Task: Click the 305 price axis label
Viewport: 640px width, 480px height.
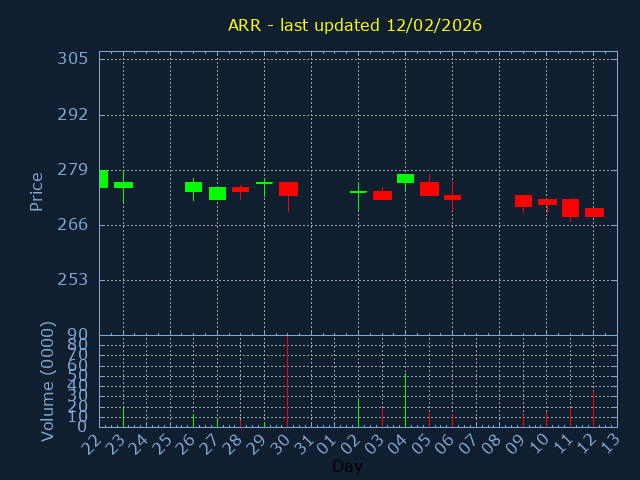Action: click(73, 59)
